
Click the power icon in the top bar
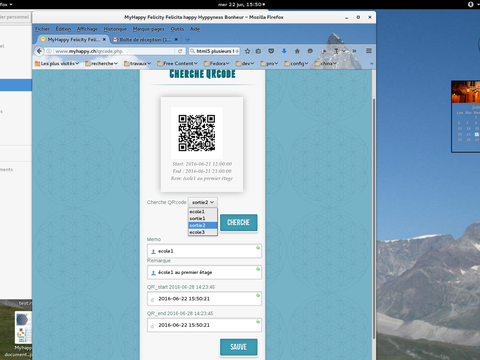point(471,4)
